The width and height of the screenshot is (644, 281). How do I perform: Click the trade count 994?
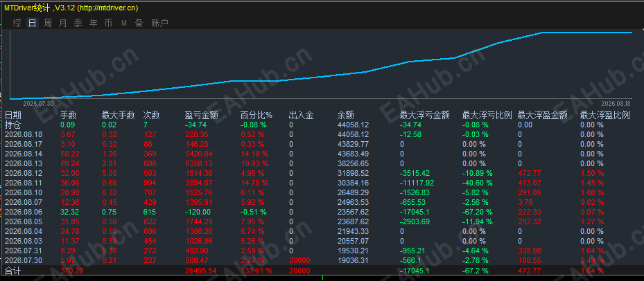(x=150, y=183)
